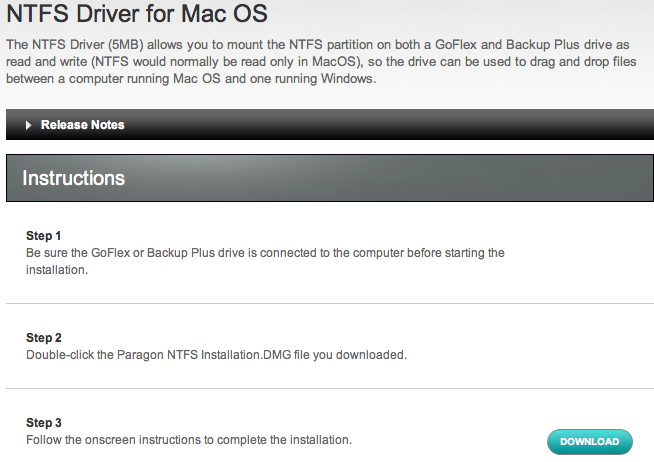Click the word 'installation.' ending Step 1
This screenshot has width=654, height=462.
pos(57,270)
